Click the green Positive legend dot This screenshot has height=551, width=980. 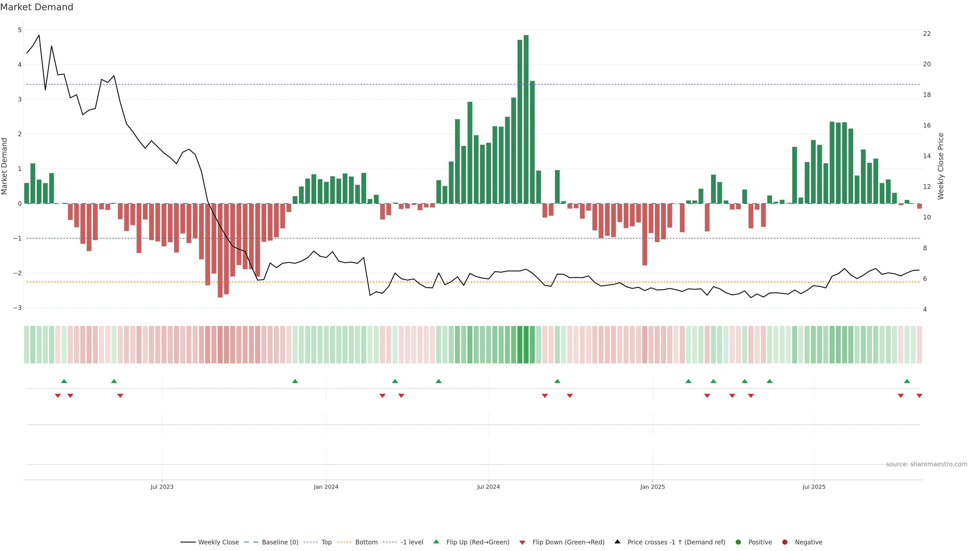(738, 542)
